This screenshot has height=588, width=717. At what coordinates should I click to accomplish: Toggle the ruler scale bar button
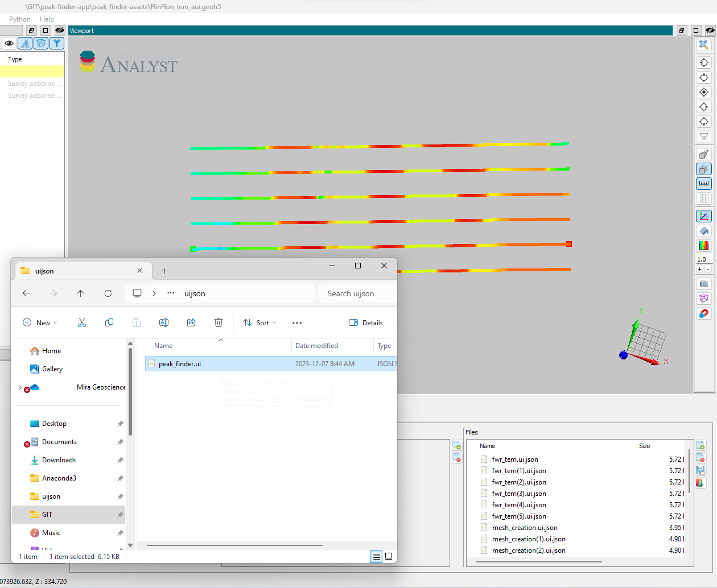point(704,184)
